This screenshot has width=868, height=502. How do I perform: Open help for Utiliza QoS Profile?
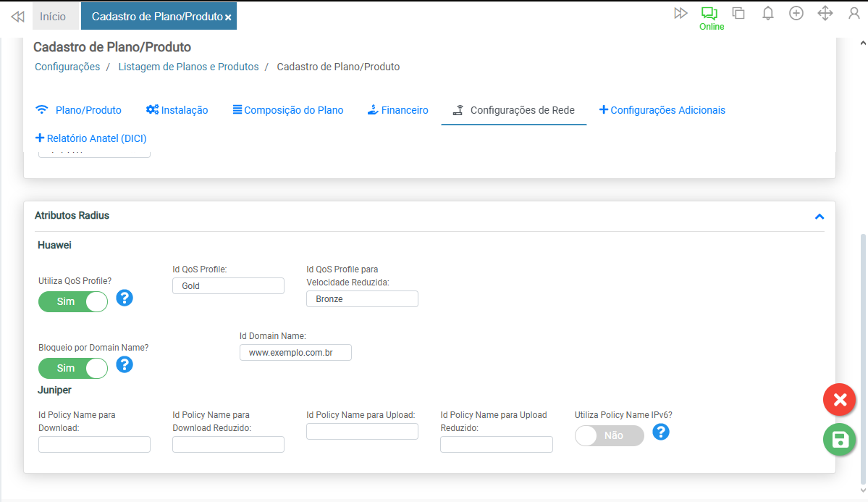(125, 298)
